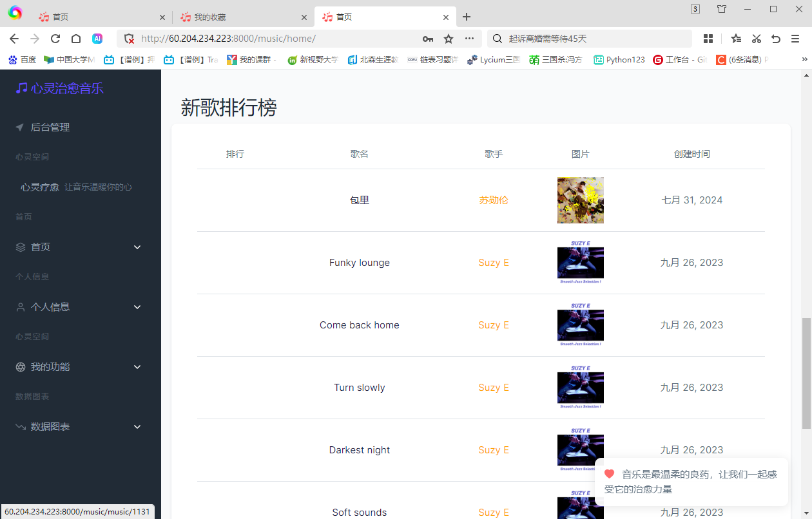
Task: Click the search magnifier icon
Action: point(498,39)
